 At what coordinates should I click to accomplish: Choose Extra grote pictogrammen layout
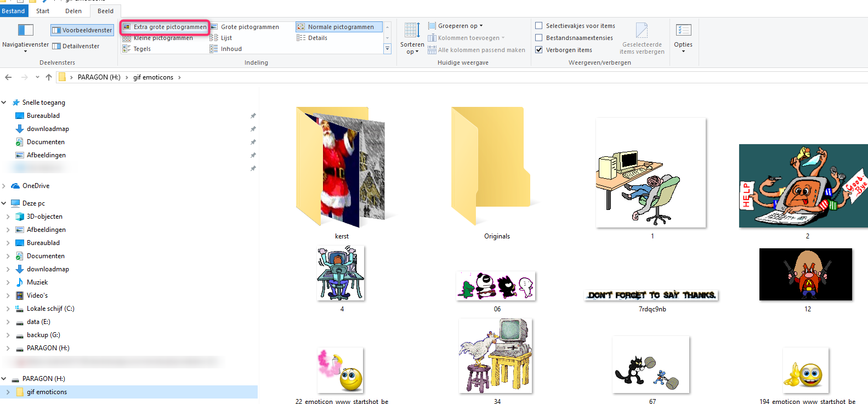[x=164, y=27]
